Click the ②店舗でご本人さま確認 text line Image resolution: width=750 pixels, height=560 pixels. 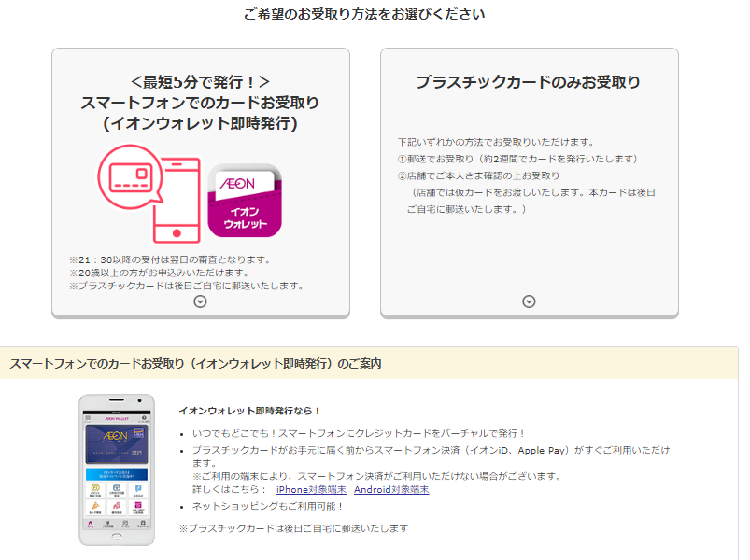click(478, 175)
